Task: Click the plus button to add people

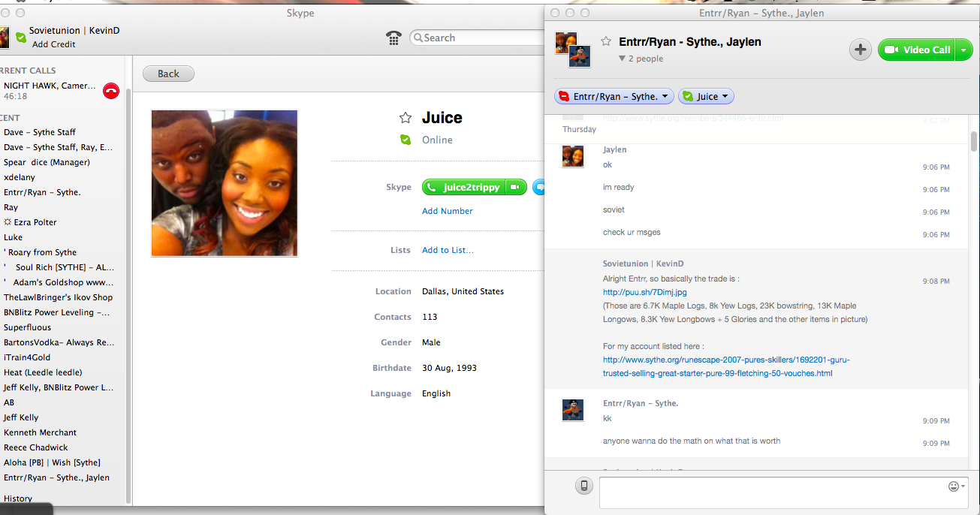Action: click(861, 50)
